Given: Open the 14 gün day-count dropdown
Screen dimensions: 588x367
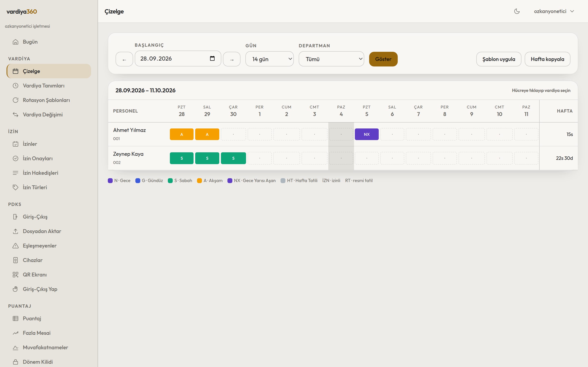Looking at the screenshot, I should [x=269, y=59].
